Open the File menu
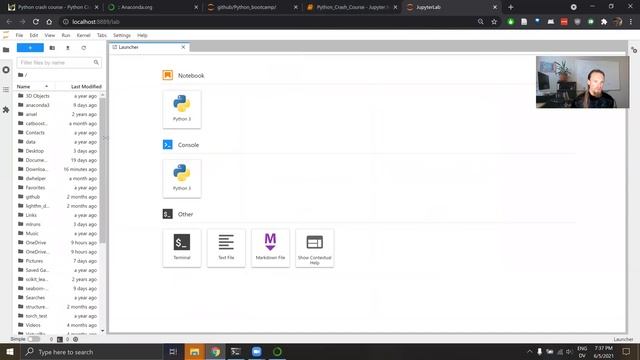Viewport: 640px width, 360px height. pos(19,36)
